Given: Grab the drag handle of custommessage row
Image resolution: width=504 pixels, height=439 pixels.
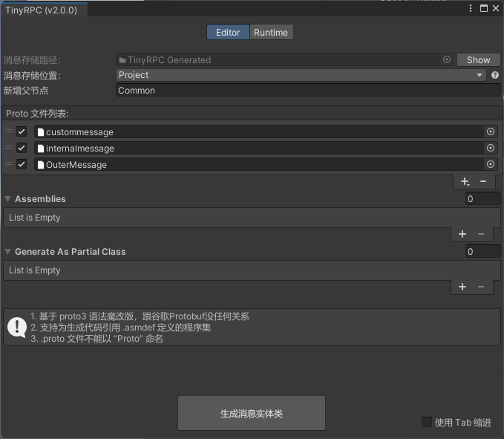Looking at the screenshot, I should pos(9,131).
